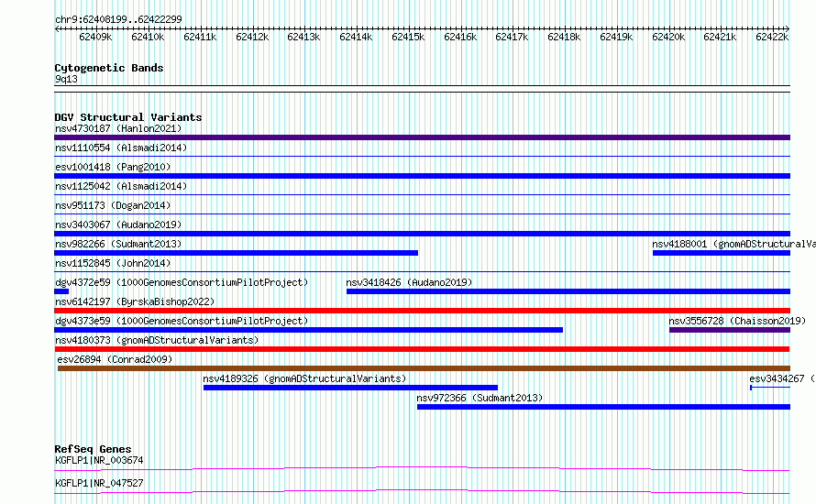This screenshot has width=816, height=504.
Task: Select the blue bar for esv1001418
Action: [x=422, y=176]
